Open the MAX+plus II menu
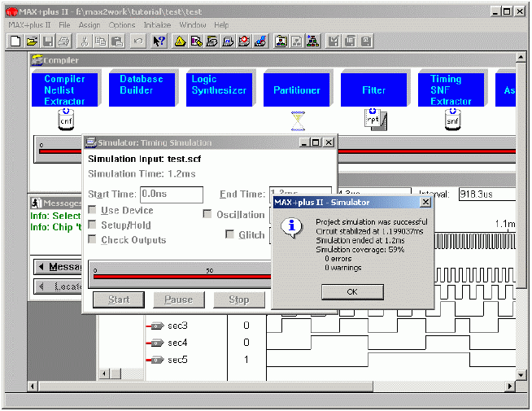The height and width of the screenshot is (411, 532). [x=29, y=25]
